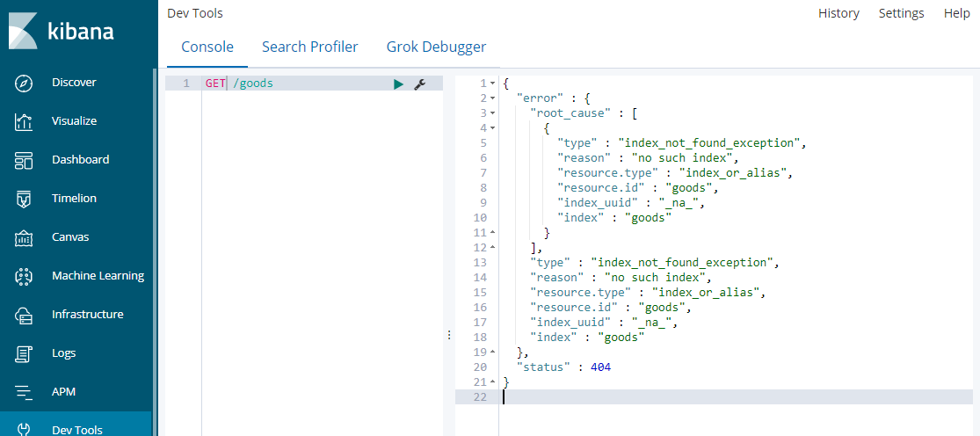Collapse the "root_cause" array at line 3

tap(492, 113)
